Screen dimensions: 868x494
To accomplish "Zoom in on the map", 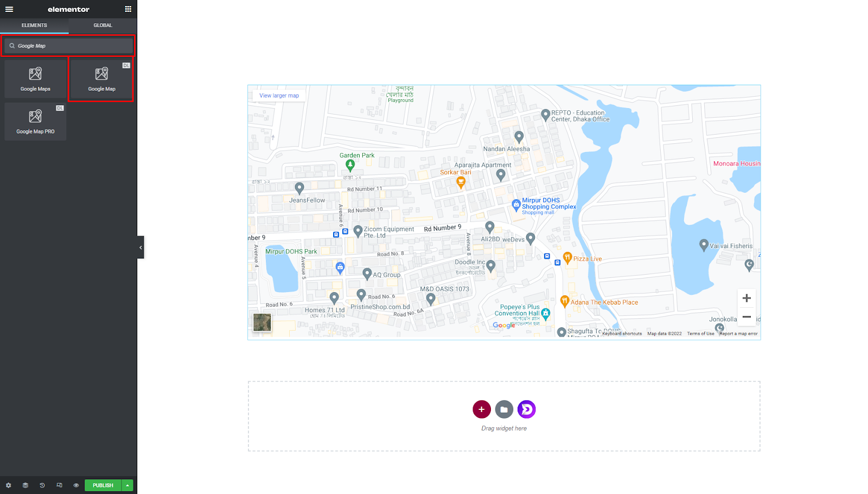I will [x=746, y=298].
